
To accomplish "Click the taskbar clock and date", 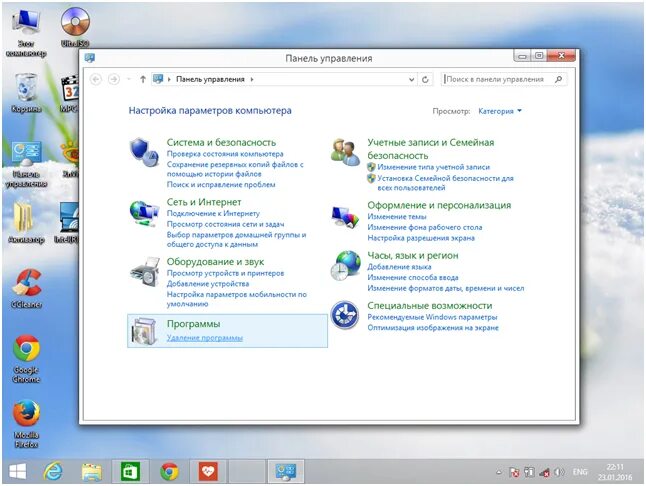I will [x=615, y=472].
